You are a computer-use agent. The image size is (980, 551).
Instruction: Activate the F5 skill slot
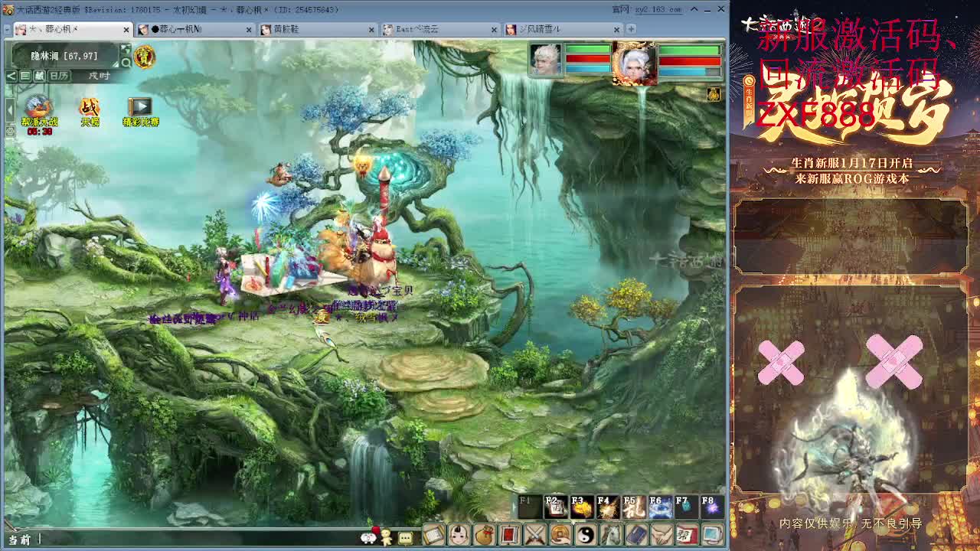(633, 506)
